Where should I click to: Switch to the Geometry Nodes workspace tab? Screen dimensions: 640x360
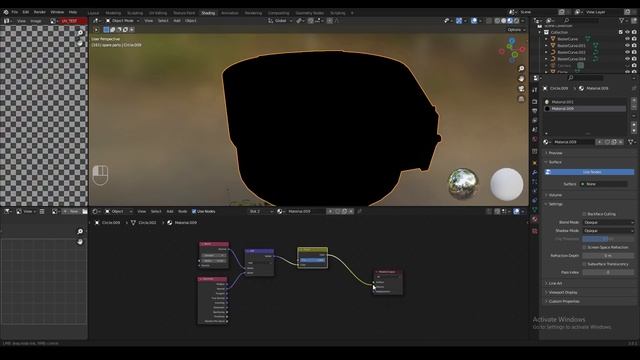[310, 13]
